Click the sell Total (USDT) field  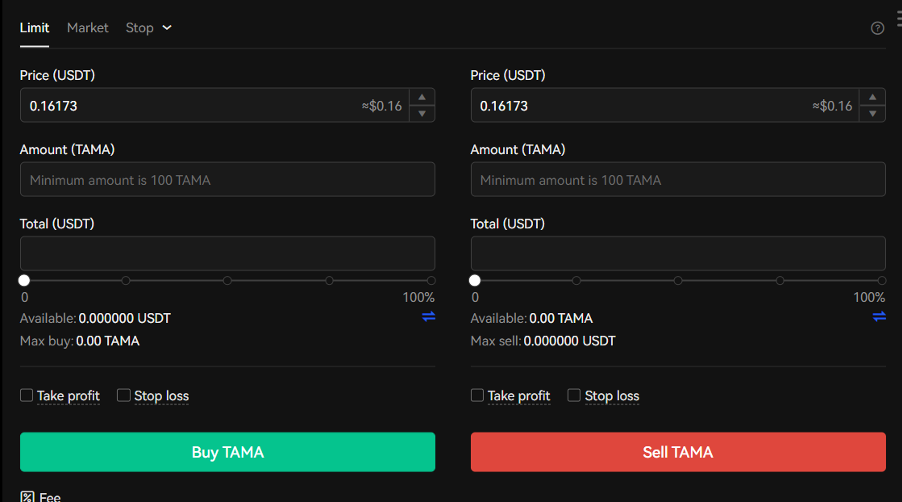coord(678,254)
